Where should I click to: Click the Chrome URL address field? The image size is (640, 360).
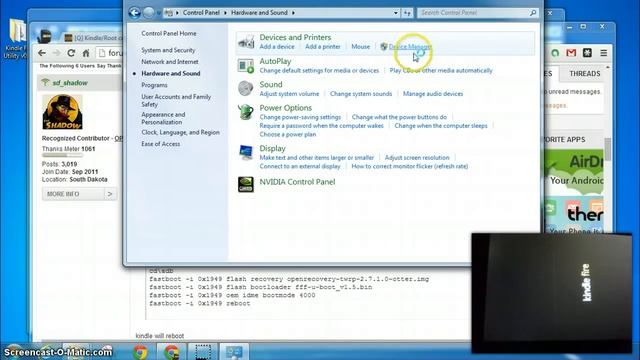tap(109, 53)
